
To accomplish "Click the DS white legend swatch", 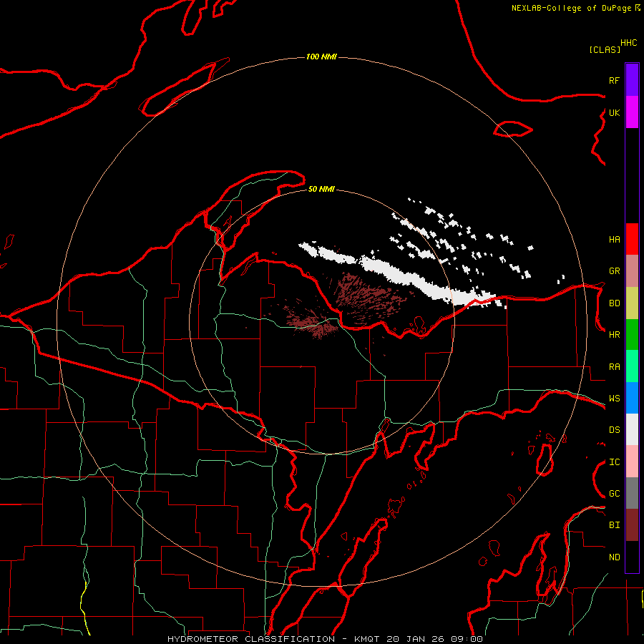I will (x=632, y=430).
